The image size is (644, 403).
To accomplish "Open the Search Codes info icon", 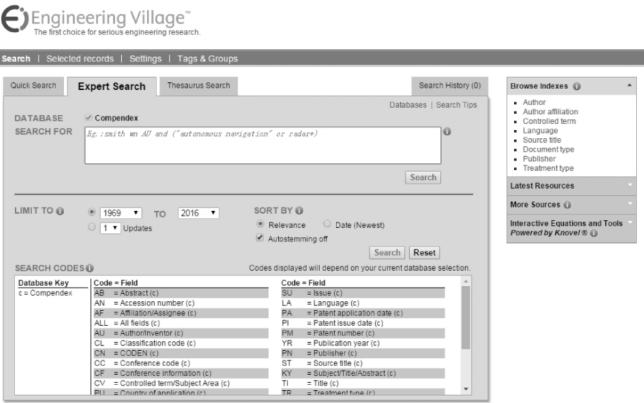I will [x=90, y=268].
